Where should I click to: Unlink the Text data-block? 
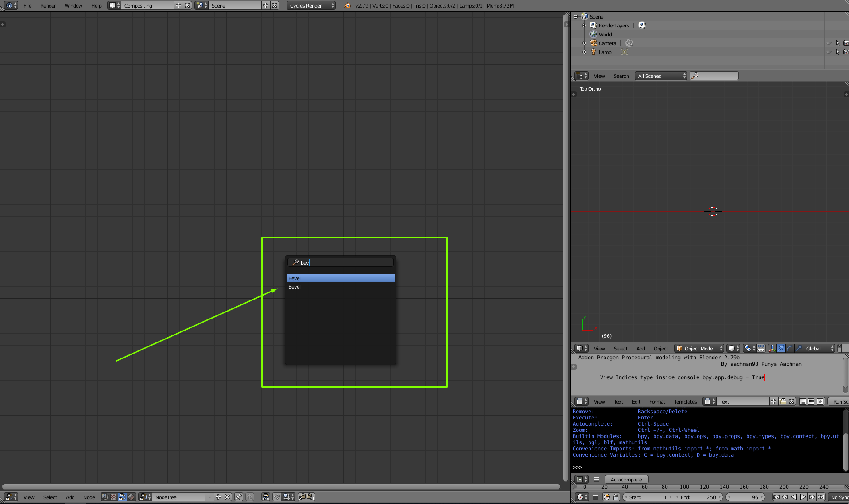point(791,402)
